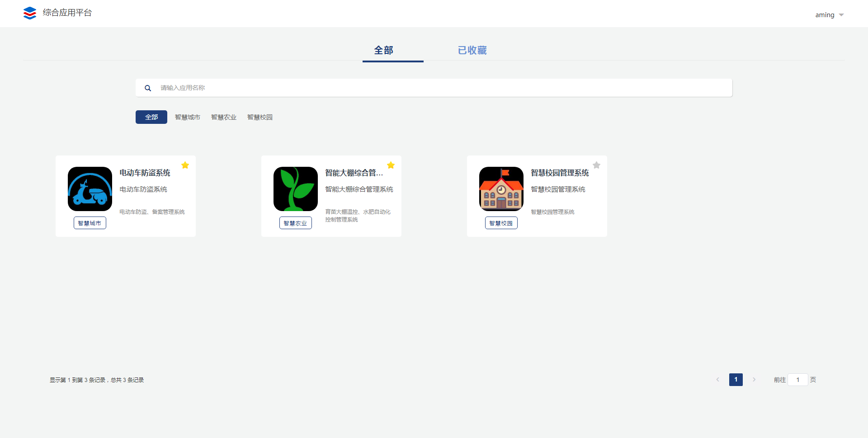Select the 全部 category filter button

[151, 117]
